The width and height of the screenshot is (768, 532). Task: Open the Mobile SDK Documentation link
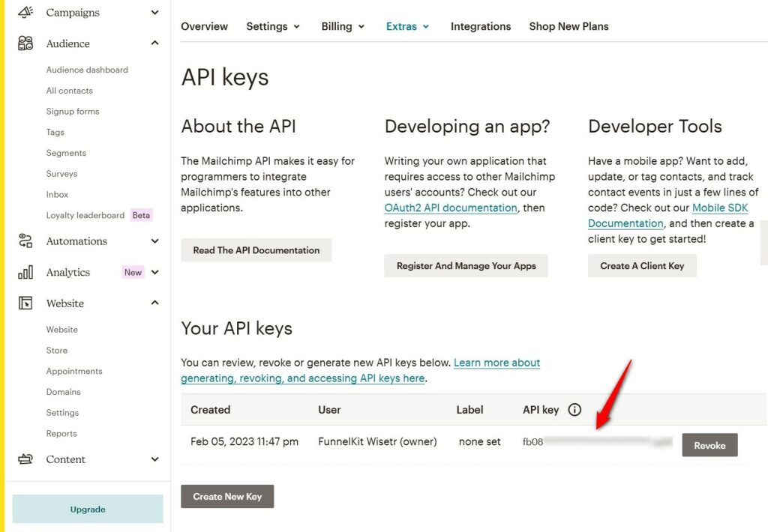click(668, 215)
